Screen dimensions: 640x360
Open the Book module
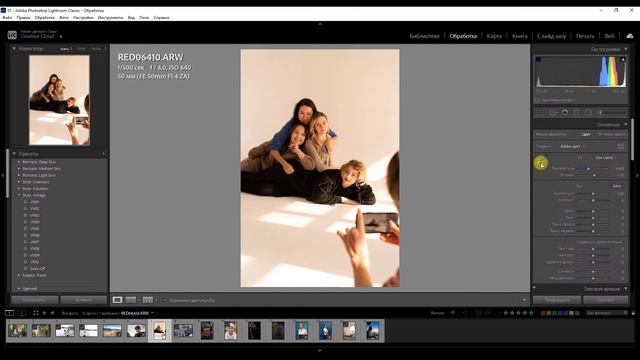tap(520, 36)
